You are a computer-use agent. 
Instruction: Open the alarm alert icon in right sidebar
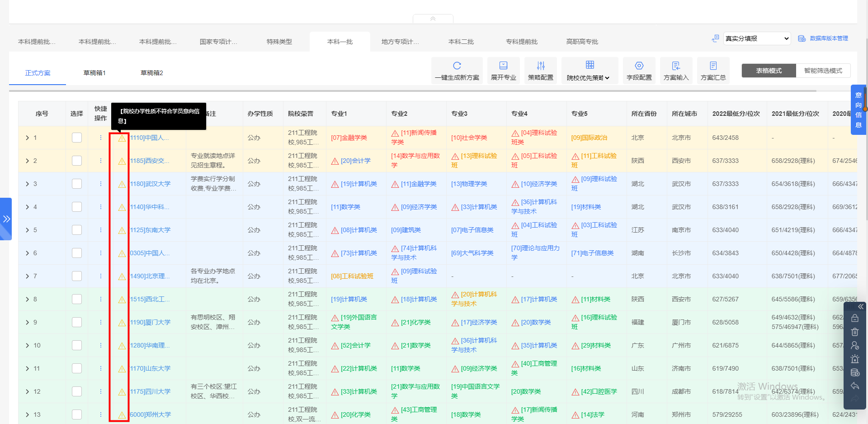click(x=855, y=359)
